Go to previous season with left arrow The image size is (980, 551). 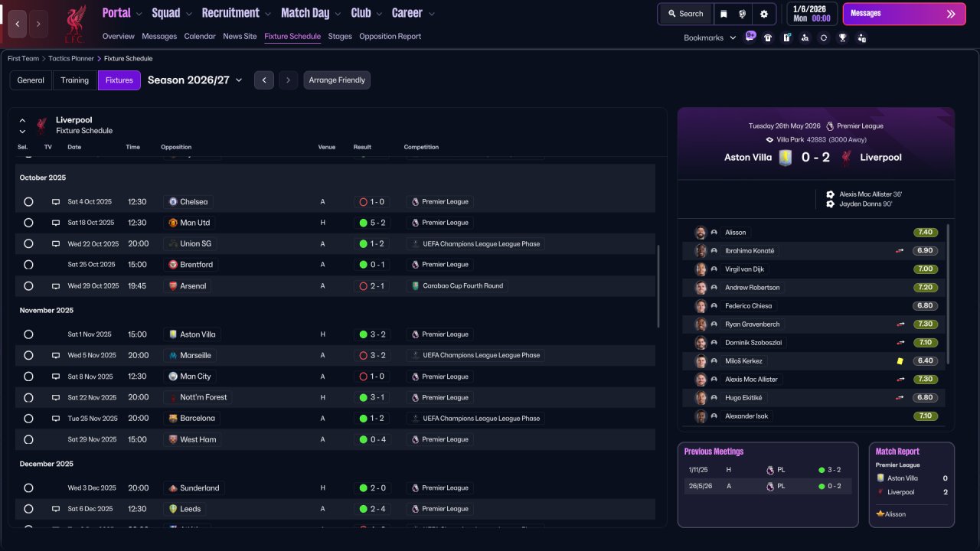click(264, 80)
